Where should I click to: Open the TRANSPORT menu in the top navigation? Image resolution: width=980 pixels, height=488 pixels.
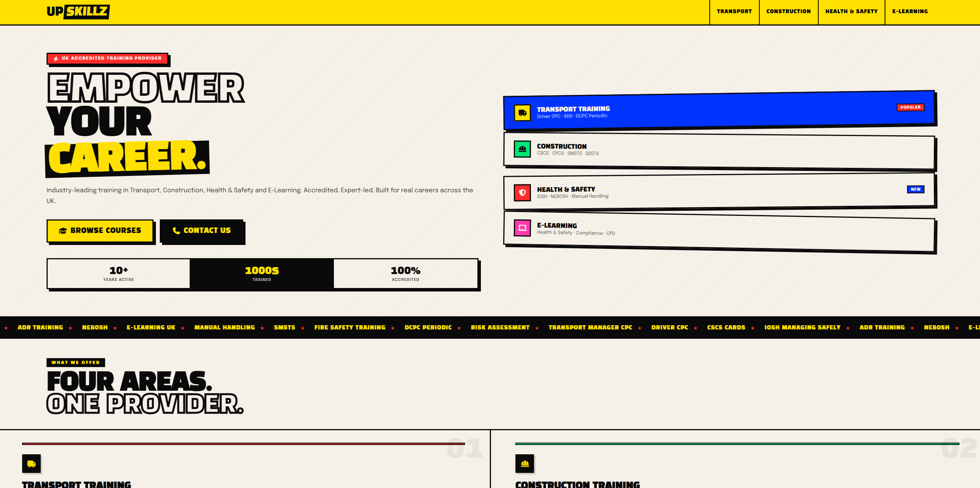[x=734, y=11]
